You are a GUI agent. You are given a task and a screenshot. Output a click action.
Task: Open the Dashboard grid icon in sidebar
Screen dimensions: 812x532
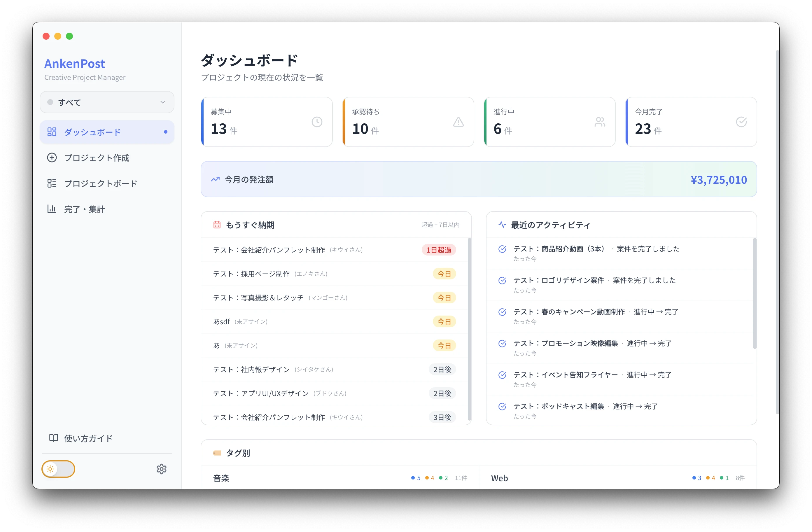coord(52,132)
